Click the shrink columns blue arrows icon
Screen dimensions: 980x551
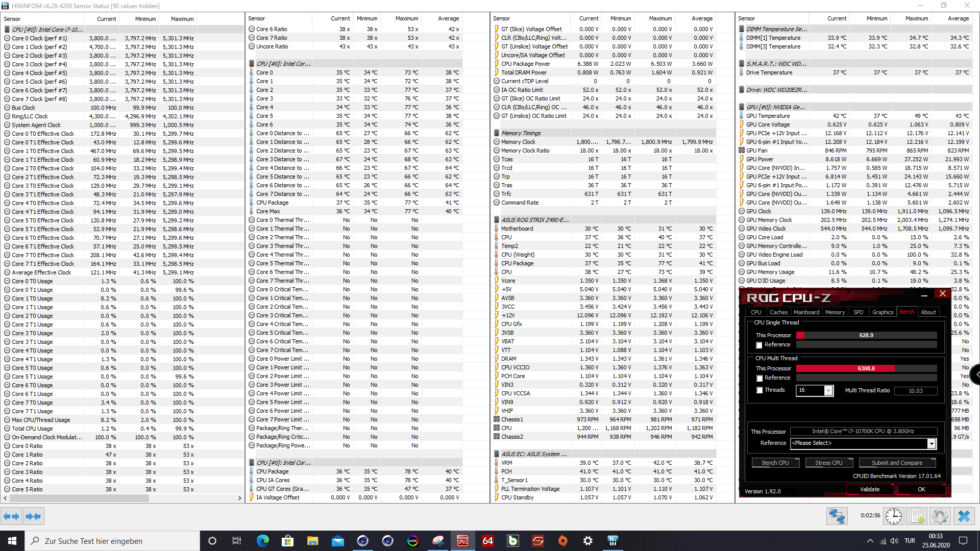pyautogui.click(x=33, y=516)
